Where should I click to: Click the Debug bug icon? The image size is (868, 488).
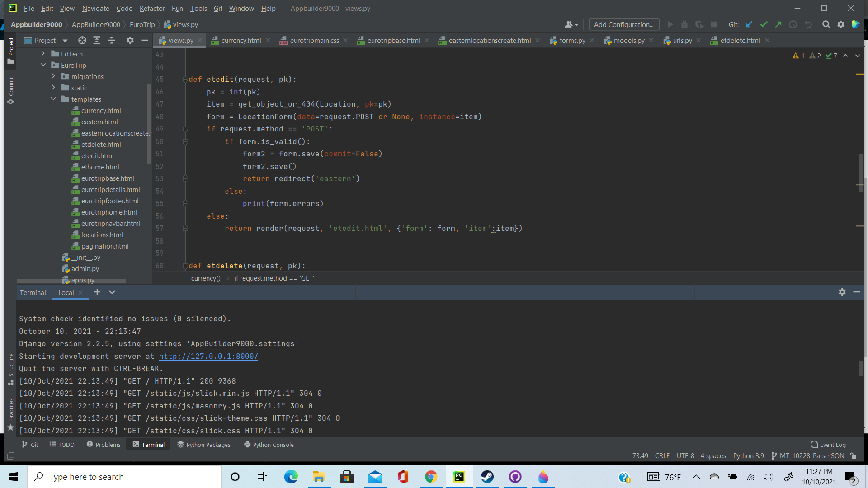pyautogui.click(x=684, y=25)
